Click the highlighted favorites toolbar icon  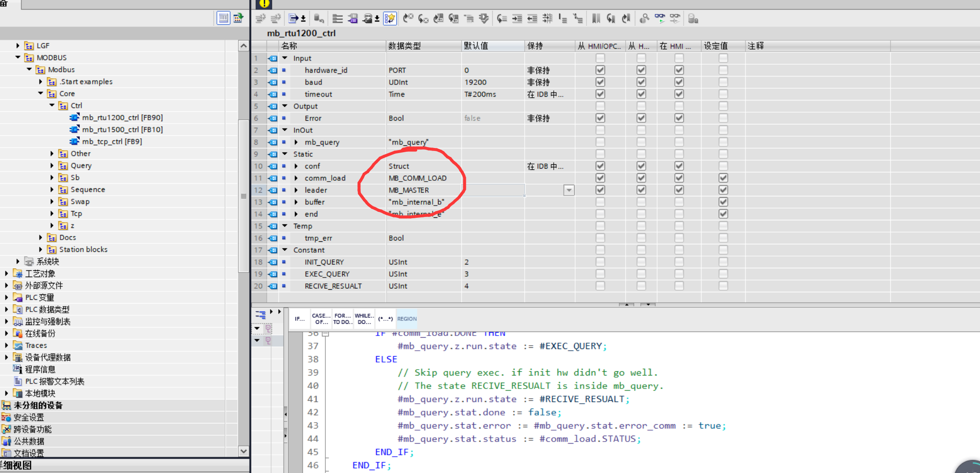pyautogui.click(x=390, y=18)
